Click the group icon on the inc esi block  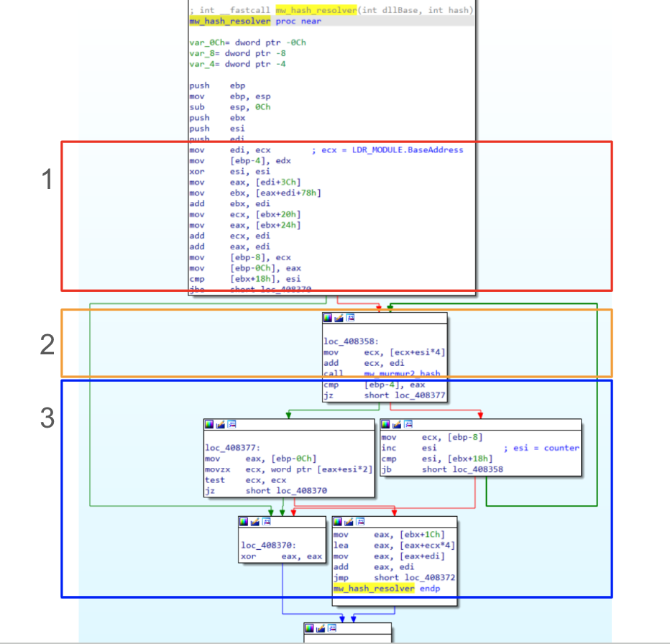[x=408, y=425]
